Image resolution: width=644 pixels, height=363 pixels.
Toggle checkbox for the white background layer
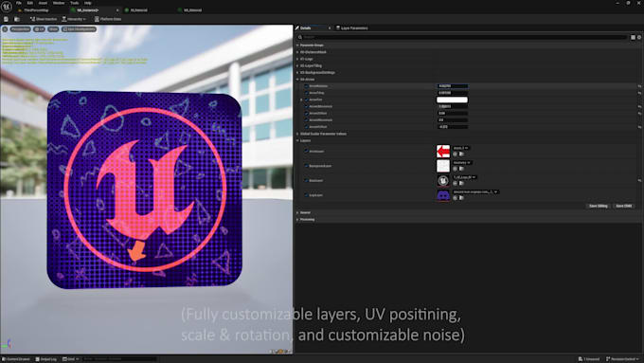tap(306, 166)
